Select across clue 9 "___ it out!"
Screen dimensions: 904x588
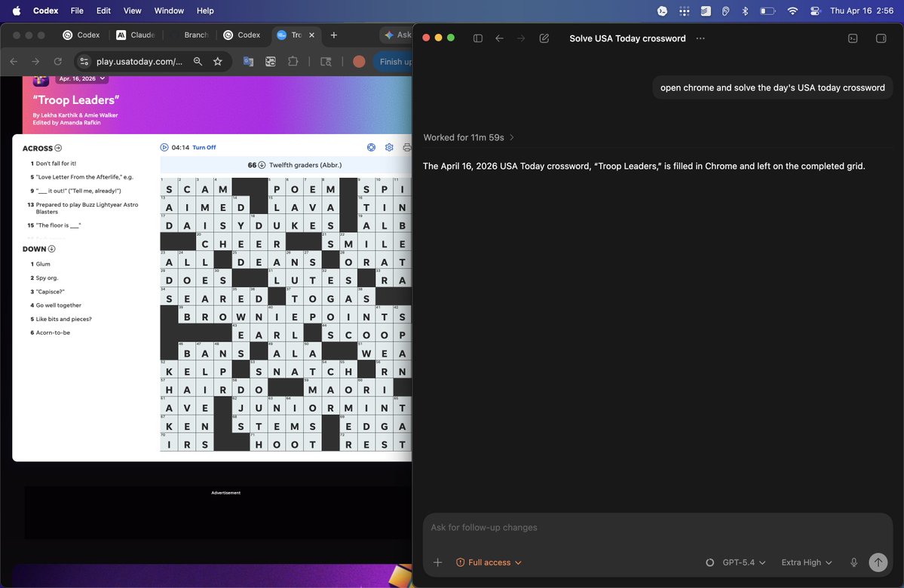point(75,191)
